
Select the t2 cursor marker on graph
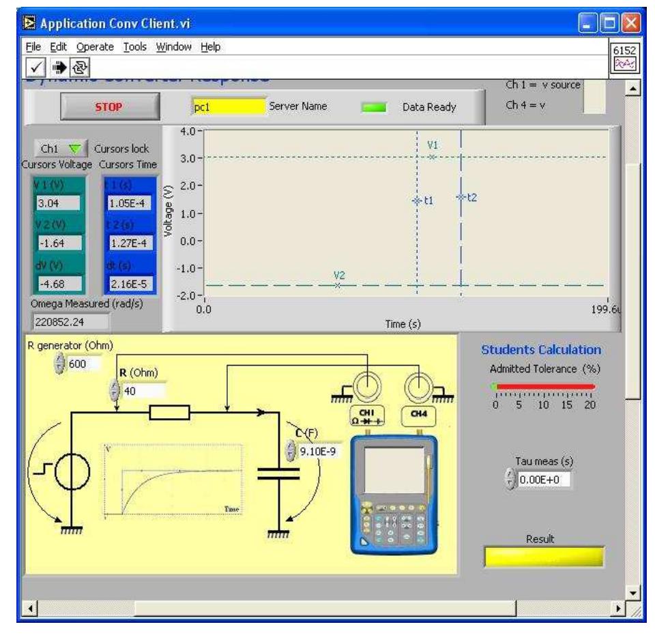pos(461,197)
